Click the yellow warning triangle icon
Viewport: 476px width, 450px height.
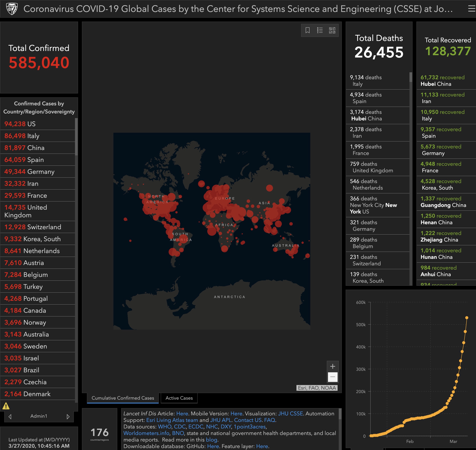tap(6, 406)
